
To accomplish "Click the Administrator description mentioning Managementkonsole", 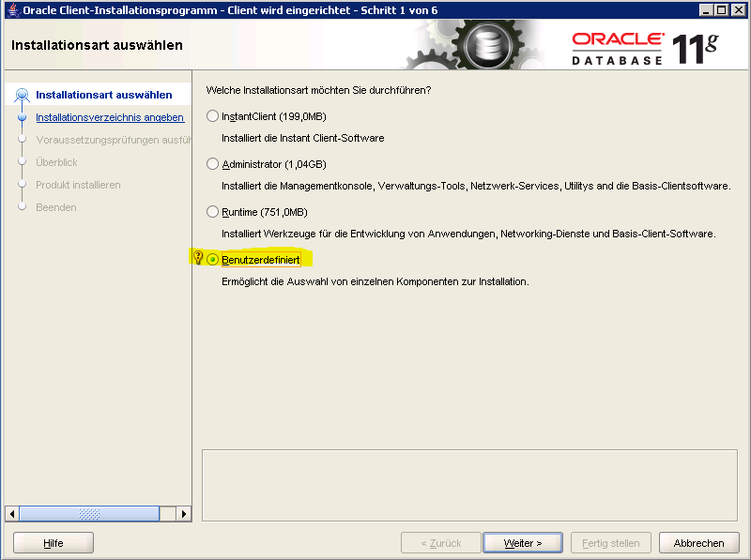I will (x=476, y=186).
